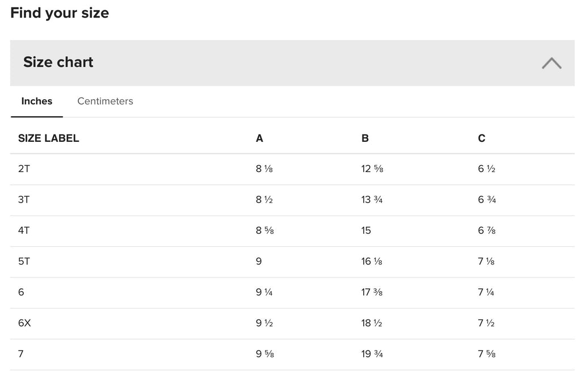
Task: Select the Inches tab
Action: [x=37, y=101]
